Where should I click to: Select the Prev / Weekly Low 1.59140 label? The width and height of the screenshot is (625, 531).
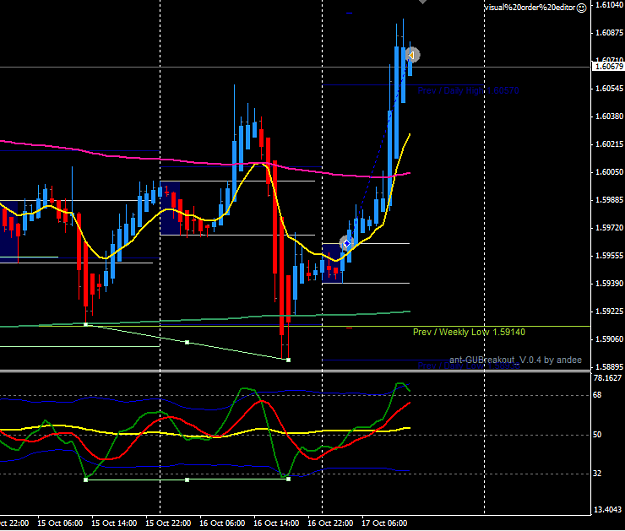click(x=469, y=332)
